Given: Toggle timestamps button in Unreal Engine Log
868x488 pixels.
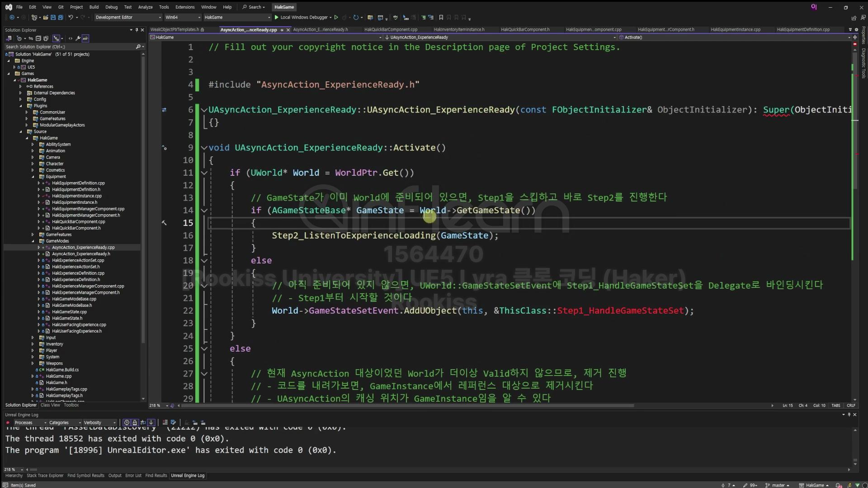Looking at the screenshot, I should pos(127,422).
